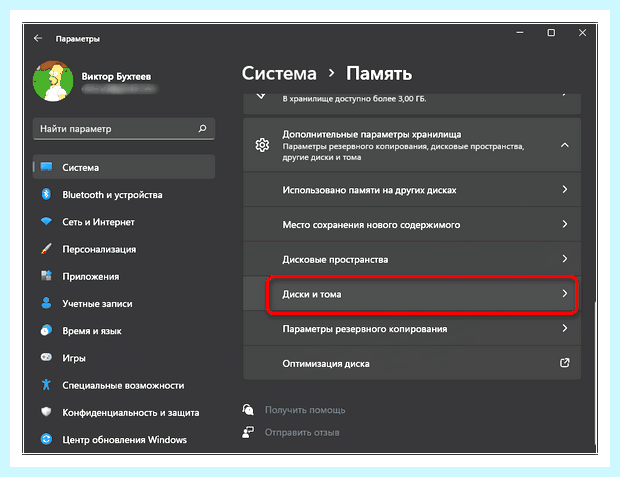Click Отправить отзыв link
This screenshot has height=477, width=620.
pos(302,433)
